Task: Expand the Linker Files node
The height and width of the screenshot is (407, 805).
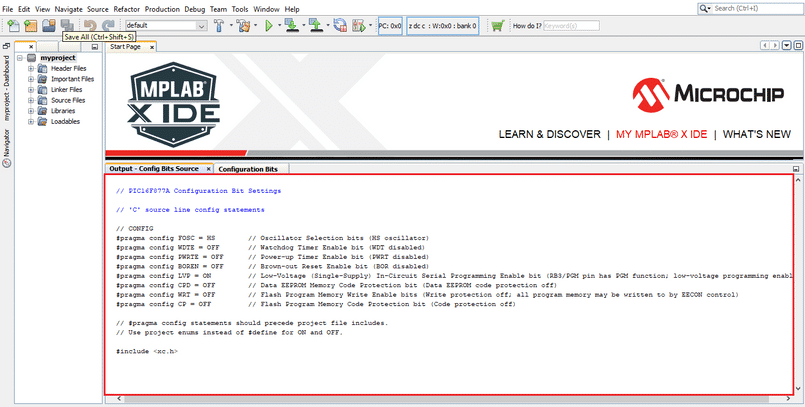Action: [x=31, y=90]
